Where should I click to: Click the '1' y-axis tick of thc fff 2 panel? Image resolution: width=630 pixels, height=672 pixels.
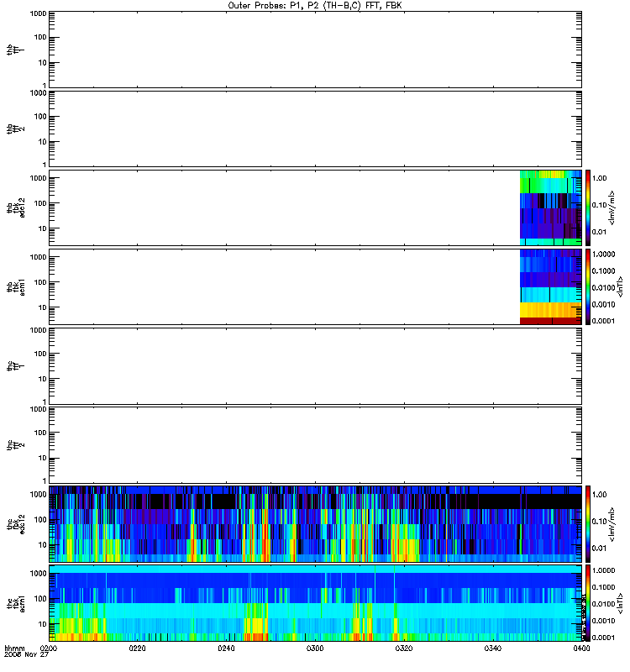tap(45, 480)
